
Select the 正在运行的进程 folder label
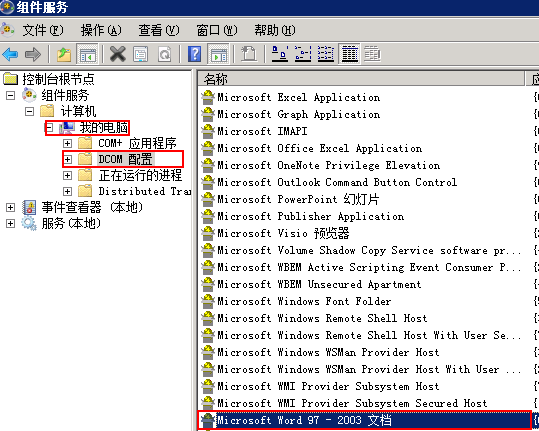click(140, 175)
